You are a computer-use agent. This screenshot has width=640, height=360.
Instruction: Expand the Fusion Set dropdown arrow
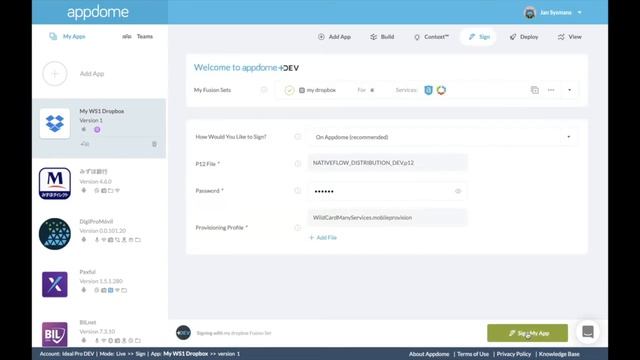coord(569,90)
